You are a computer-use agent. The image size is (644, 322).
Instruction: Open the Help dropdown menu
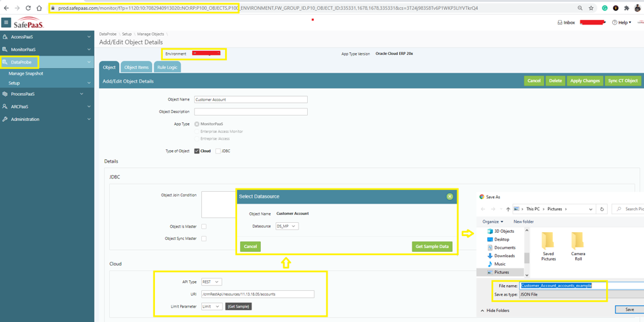pos(621,22)
